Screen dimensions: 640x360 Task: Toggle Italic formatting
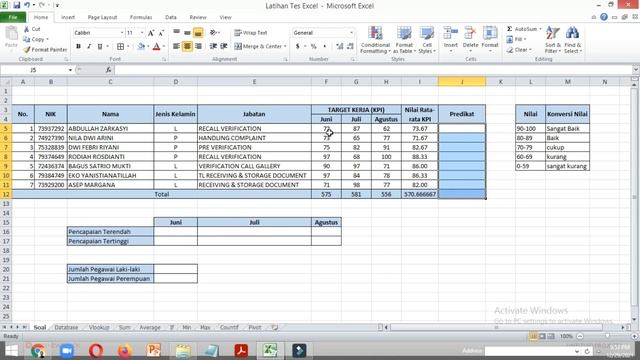(89, 47)
